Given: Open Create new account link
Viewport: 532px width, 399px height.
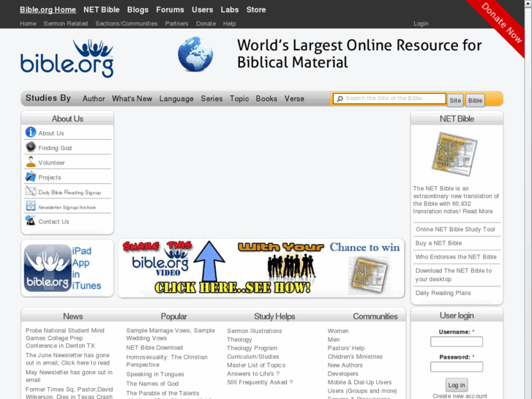Looking at the screenshot, I should click(x=460, y=396).
